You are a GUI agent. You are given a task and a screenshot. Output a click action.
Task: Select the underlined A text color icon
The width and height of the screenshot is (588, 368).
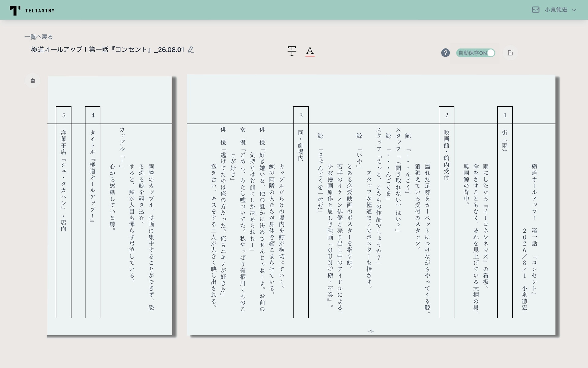[310, 51]
